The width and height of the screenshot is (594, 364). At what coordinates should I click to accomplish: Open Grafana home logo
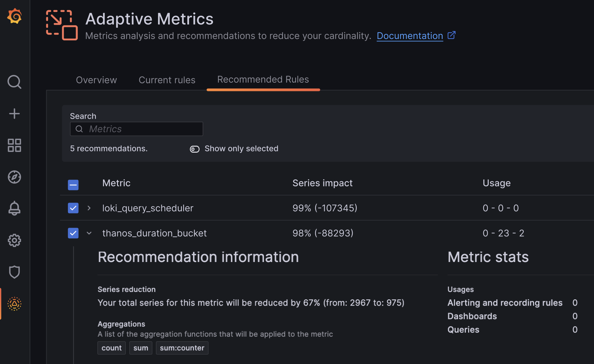click(14, 16)
